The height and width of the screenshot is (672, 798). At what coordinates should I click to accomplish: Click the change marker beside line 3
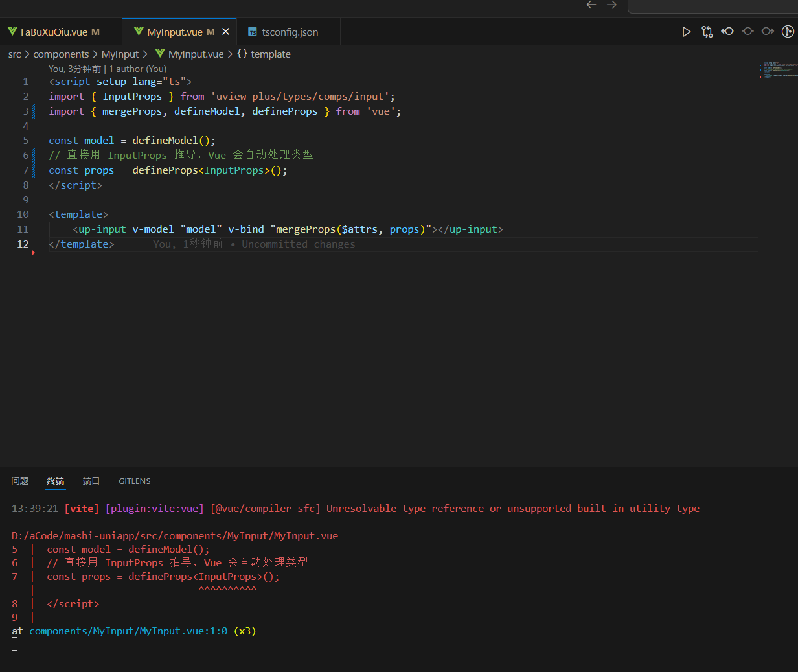[x=34, y=111]
